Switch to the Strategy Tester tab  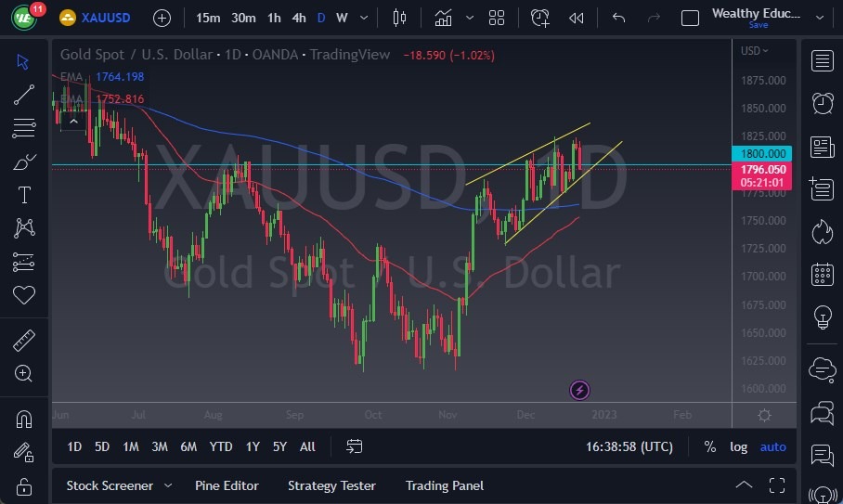click(331, 485)
